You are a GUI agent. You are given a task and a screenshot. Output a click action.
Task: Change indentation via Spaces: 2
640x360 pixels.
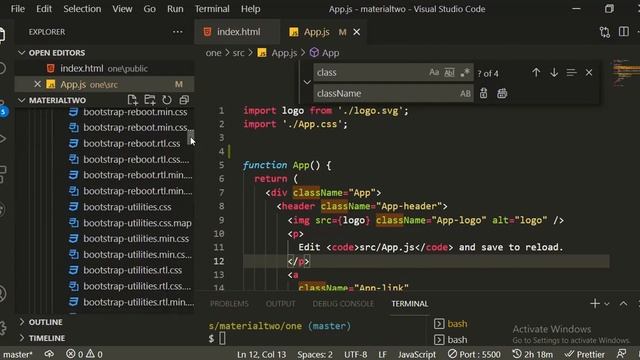pos(315,354)
